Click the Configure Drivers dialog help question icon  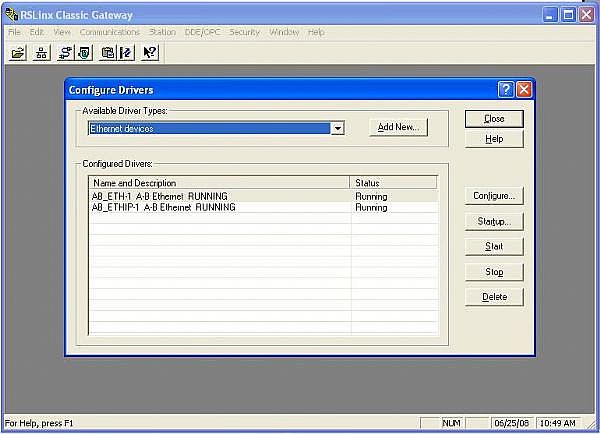coord(506,90)
